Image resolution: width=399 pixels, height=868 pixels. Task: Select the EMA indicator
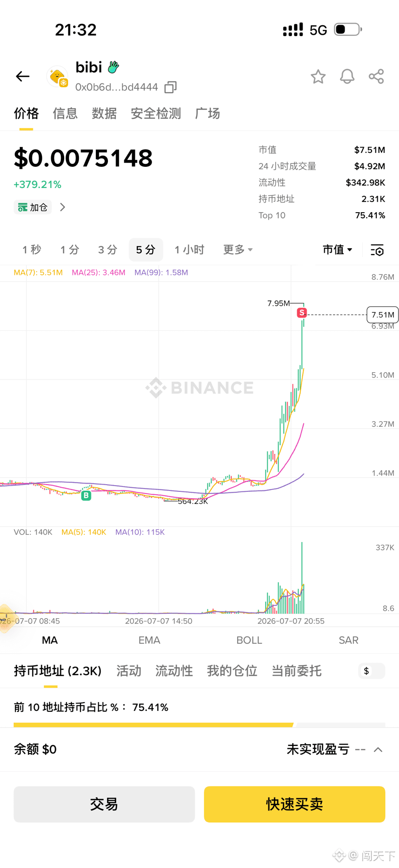tap(149, 640)
